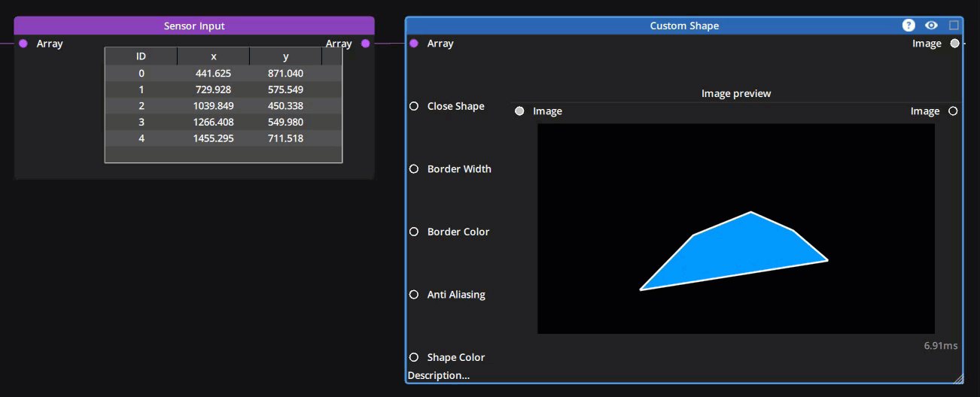Viewport: 980px width, 397px height.
Task: Click the Border Width input port
Action: [414, 169]
